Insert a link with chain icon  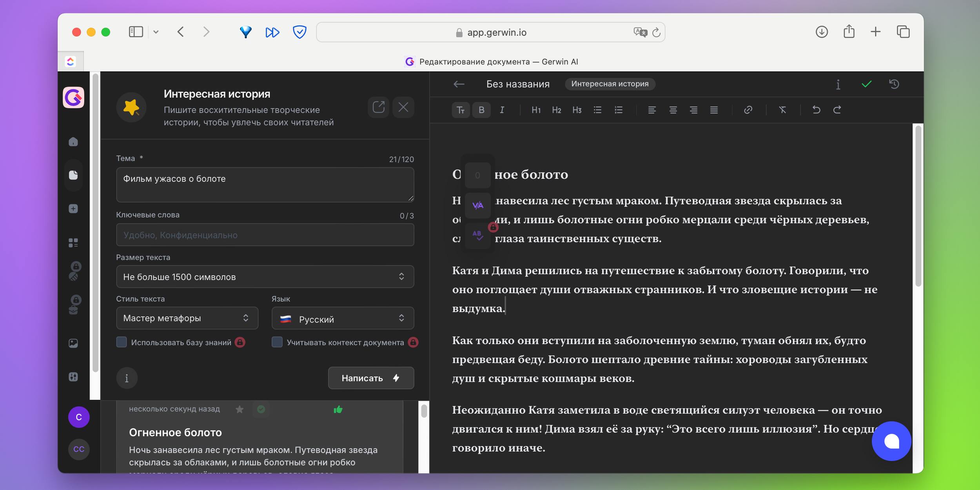point(748,110)
